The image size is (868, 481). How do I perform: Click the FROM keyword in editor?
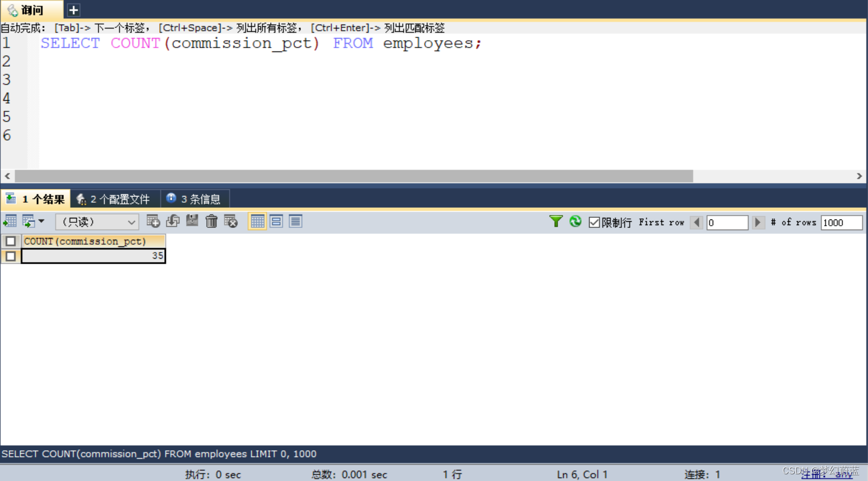click(x=353, y=43)
